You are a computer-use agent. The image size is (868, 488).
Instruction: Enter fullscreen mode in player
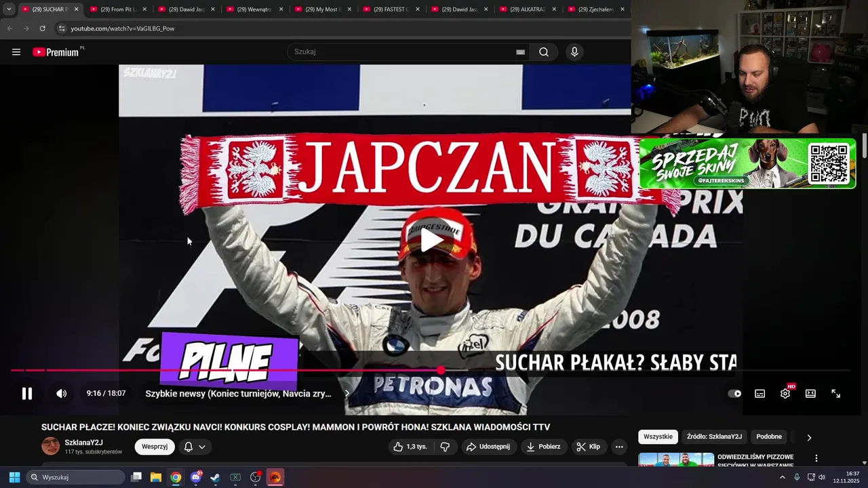coord(836,393)
